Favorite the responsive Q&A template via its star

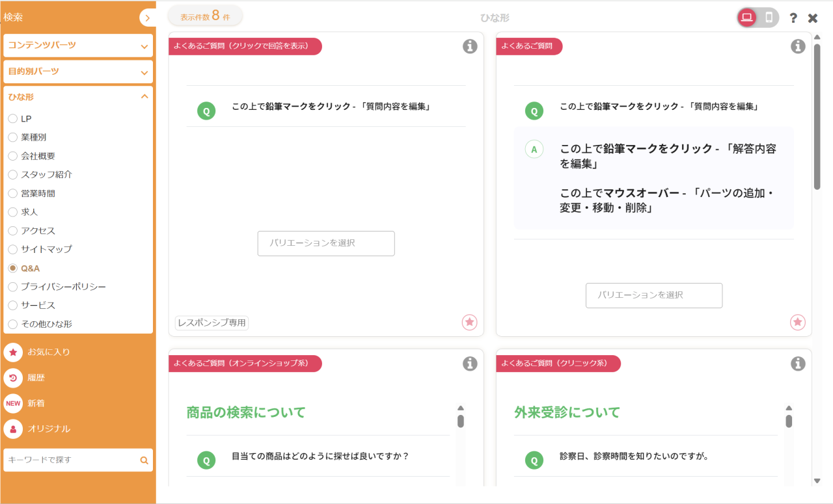(x=469, y=322)
